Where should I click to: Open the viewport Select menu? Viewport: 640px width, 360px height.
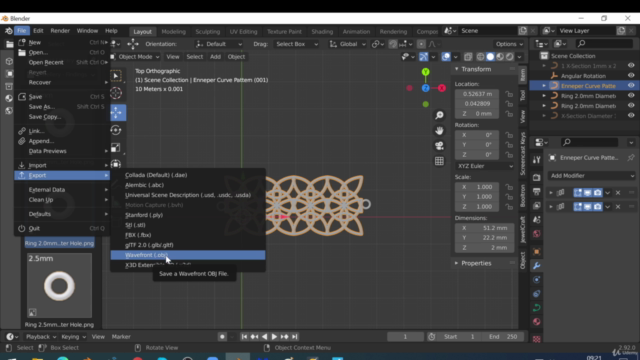point(195,57)
